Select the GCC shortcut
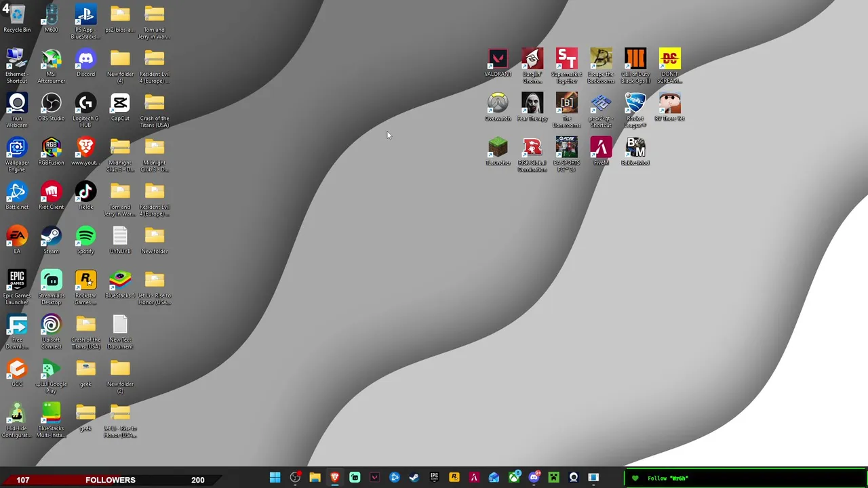 coord(17,373)
